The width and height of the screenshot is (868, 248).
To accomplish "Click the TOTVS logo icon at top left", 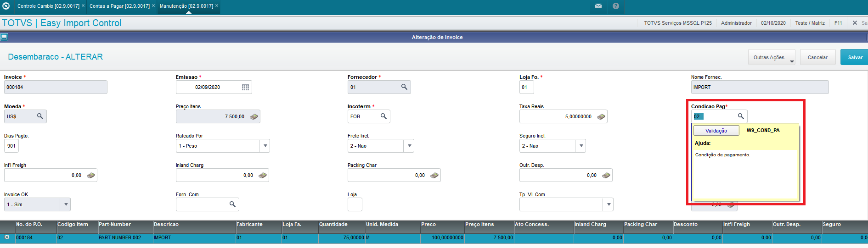I will coord(6,6).
